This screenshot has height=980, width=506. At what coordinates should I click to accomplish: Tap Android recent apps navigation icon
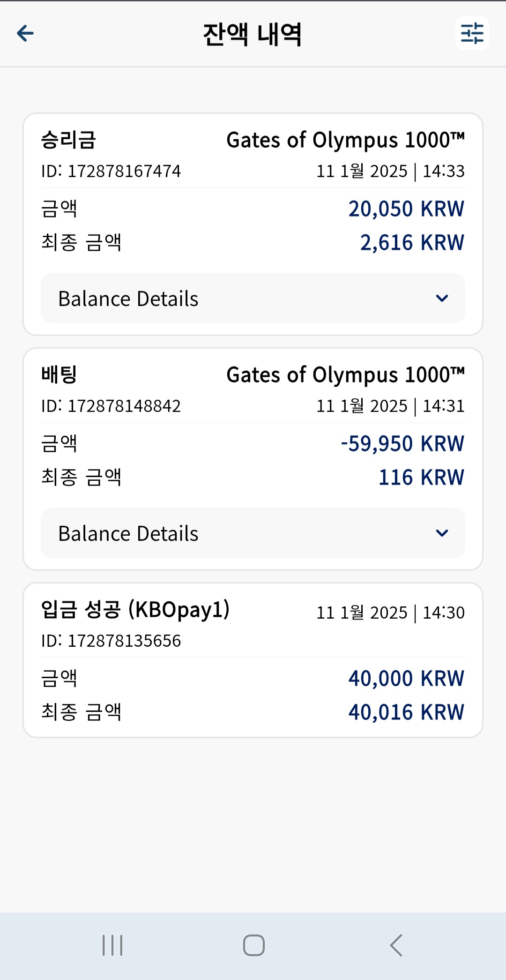[112, 945]
